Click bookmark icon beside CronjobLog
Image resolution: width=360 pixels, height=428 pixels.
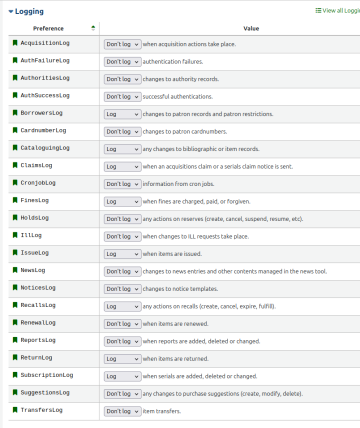tap(15, 183)
